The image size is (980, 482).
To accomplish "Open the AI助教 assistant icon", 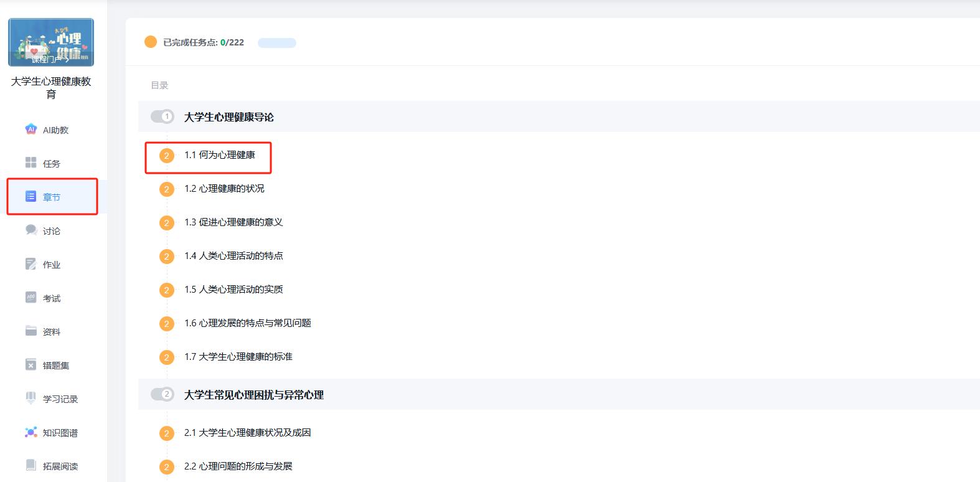I will point(31,130).
